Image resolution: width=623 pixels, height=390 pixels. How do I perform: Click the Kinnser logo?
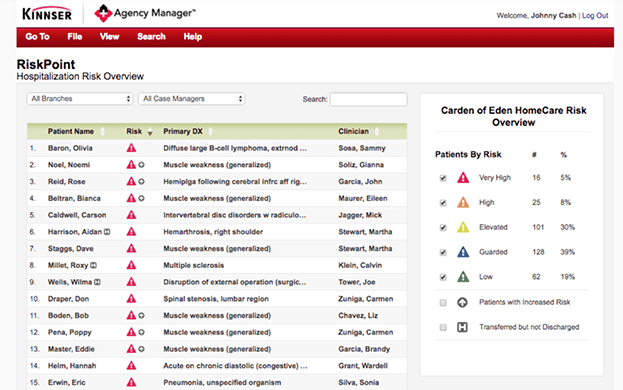[x=47, y=14]
